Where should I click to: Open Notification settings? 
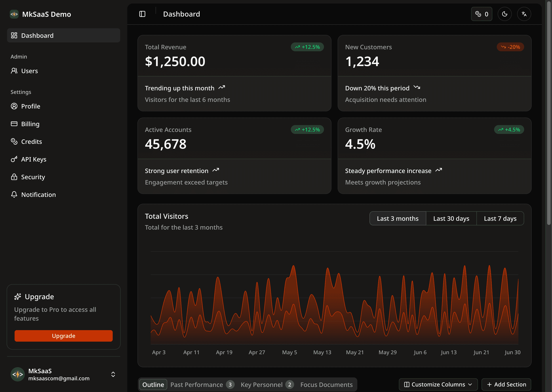point(38,194)
